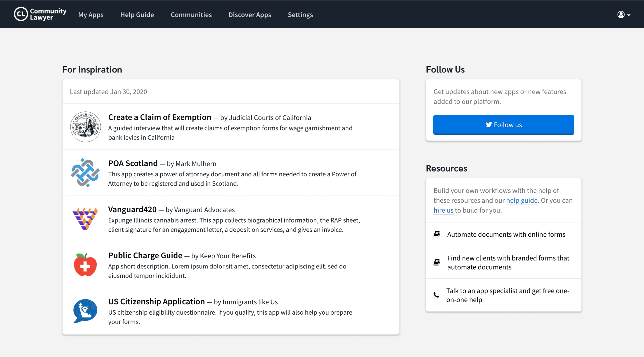Click the Twitter bird icon on Follow us
This screenshot has width=644, height=357.
tap(489, 125)
